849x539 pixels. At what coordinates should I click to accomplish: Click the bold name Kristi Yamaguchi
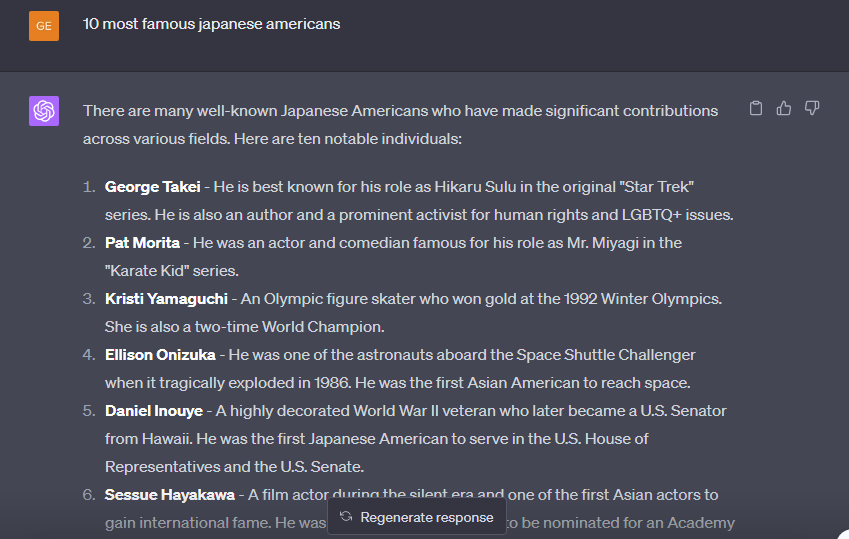pyautogui.click(x=166, y=299)
